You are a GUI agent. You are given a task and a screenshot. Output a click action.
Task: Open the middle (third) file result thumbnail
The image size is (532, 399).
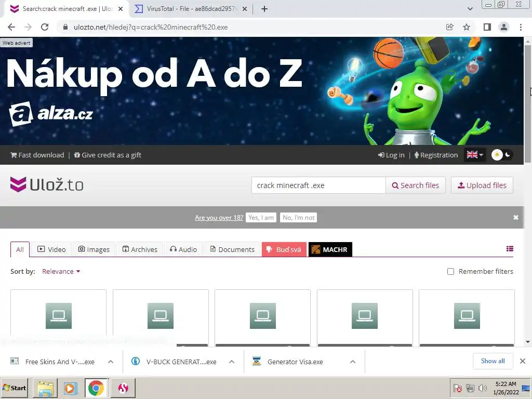263,316
